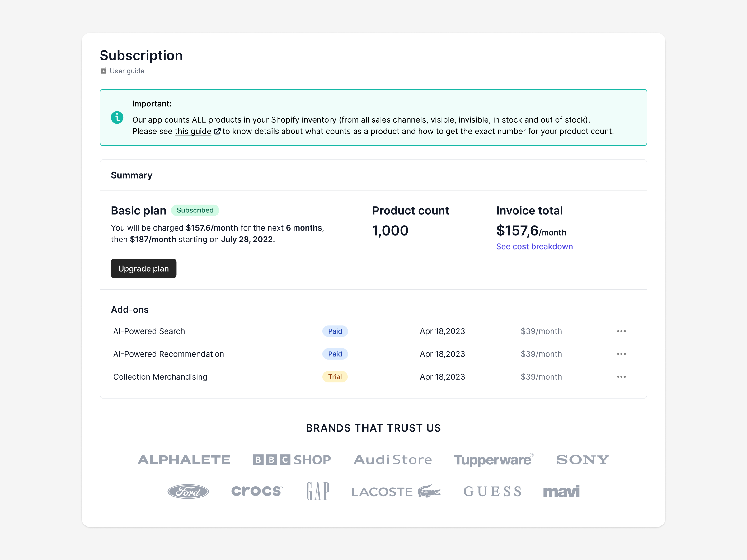This screenshot has width=747, height=560.
Task: Click the 'this guide' underlined link
Action: click(x=192, y=132)
